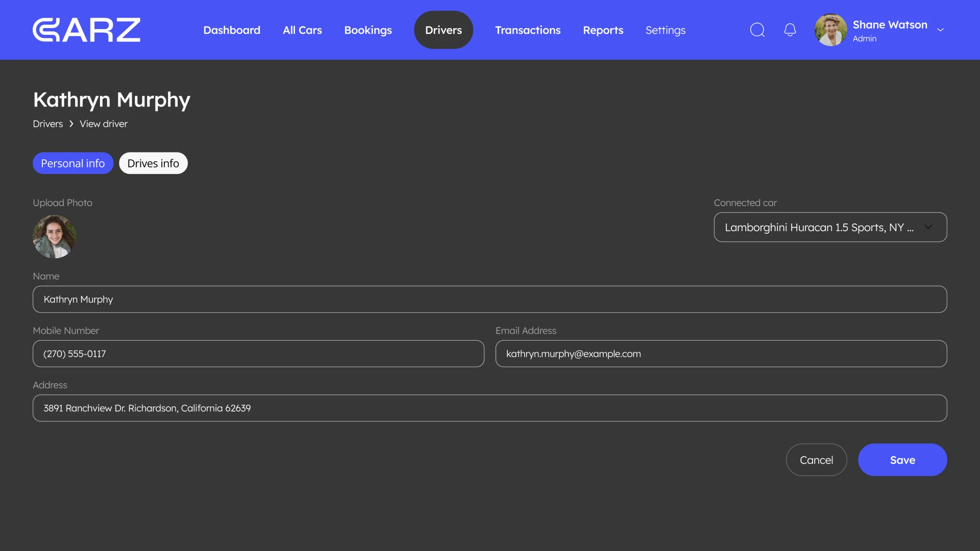Open the Reports page
The image size is (980, 551).
pos(603,30)
